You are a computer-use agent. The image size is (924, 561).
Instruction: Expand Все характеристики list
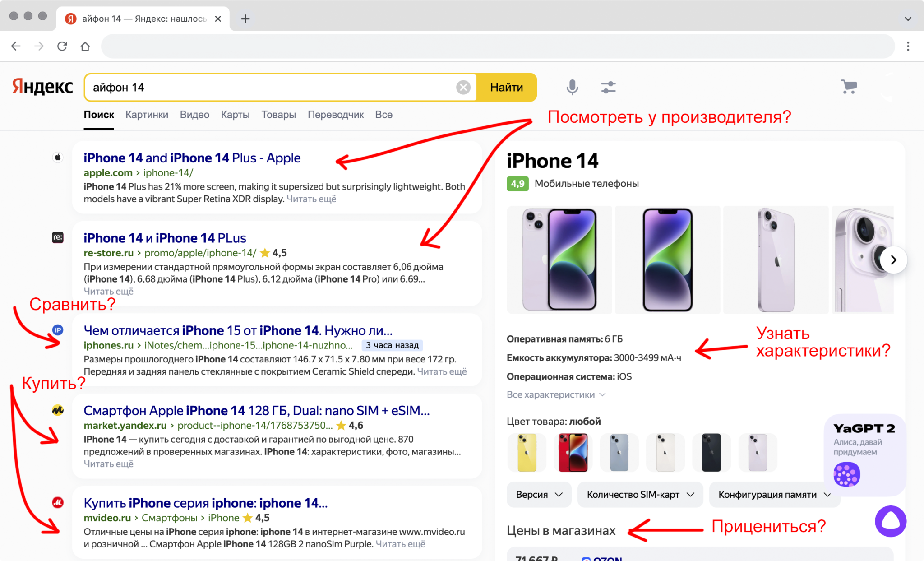(x=555, y=395)
